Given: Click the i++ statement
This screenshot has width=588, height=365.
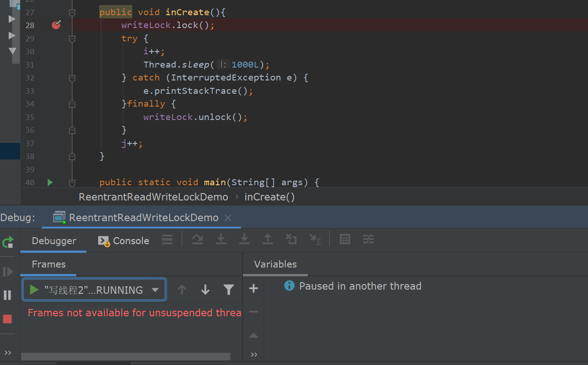Looking at the screenshot, I should pos(154,51).
